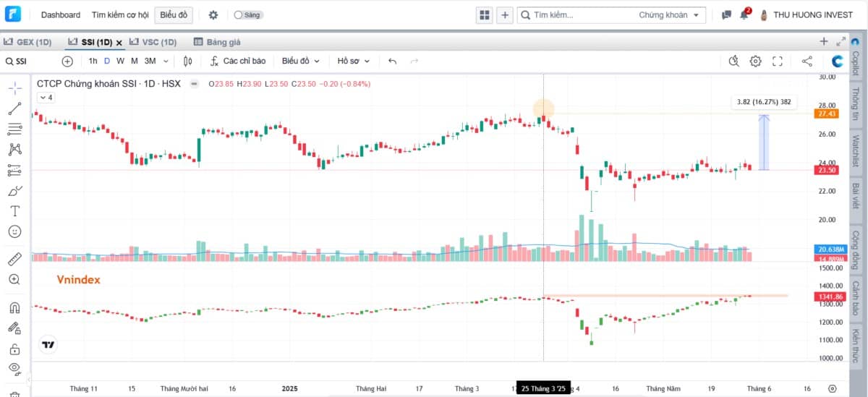Open the layout grid selector
The height and width of the screenshot is (397, 868).
pyautogui.click(x=485, y=14)
